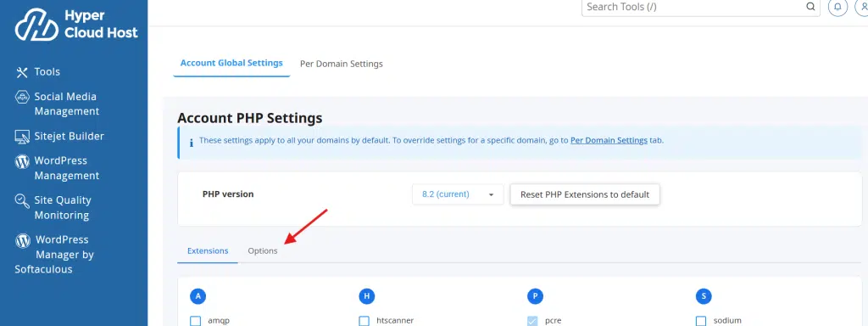
Task: Switch to Account Global Settings tab
Action: (231, 63)
